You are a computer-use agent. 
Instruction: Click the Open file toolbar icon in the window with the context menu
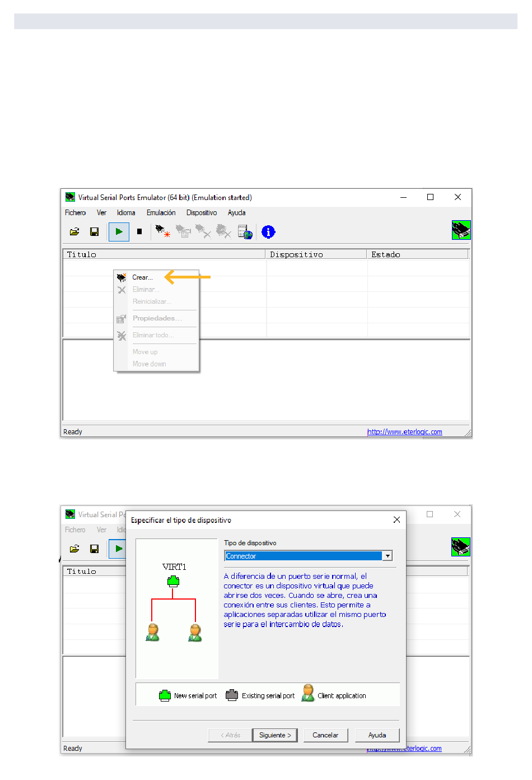point(74,232)
